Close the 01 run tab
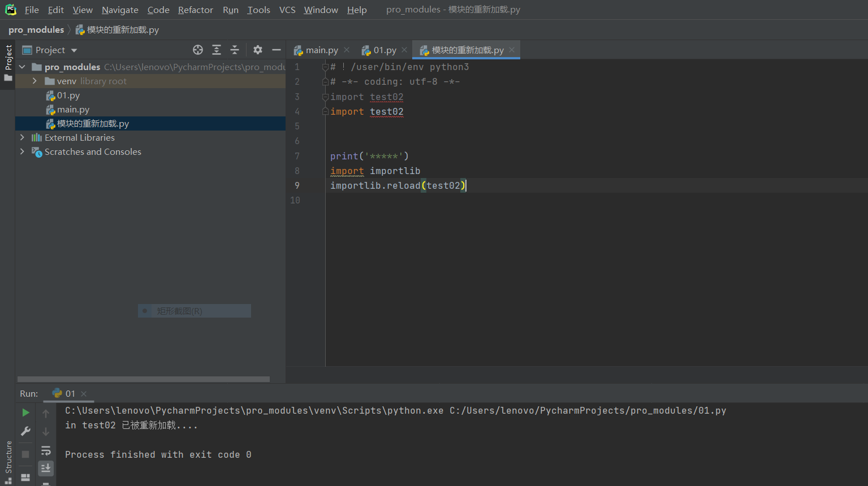This screenshot has height=486, width=868. pyautogui.click(x=84, y=394)
